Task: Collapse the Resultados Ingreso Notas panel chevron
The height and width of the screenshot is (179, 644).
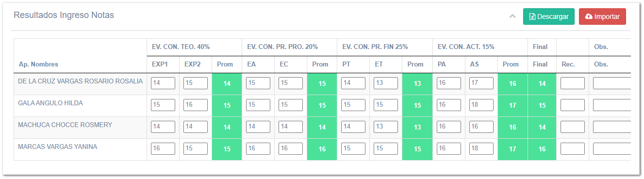Action: pyautogui.click(x=512, y=16)
